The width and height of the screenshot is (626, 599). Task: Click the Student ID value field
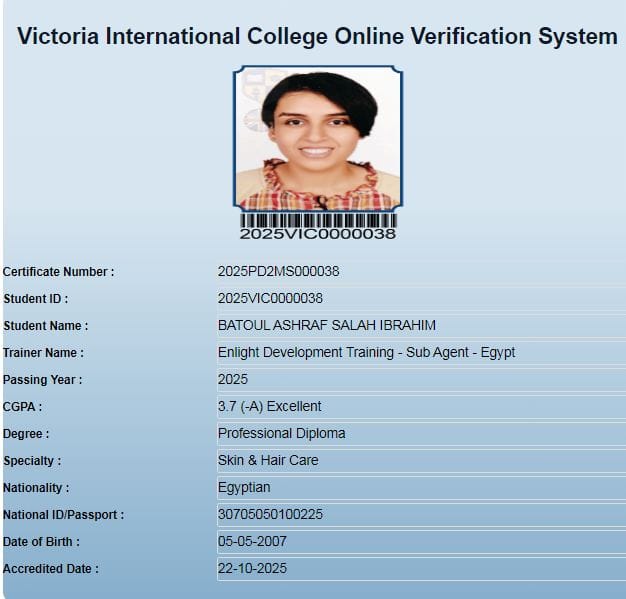(270, 298)
